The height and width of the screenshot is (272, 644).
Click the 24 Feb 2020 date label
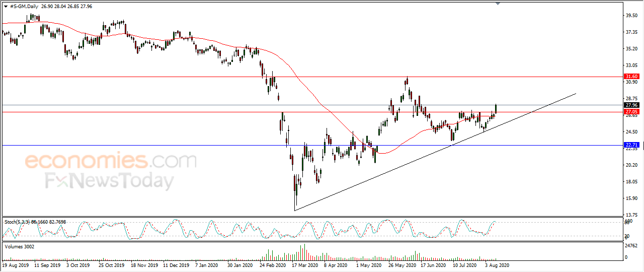pos(273,264)
